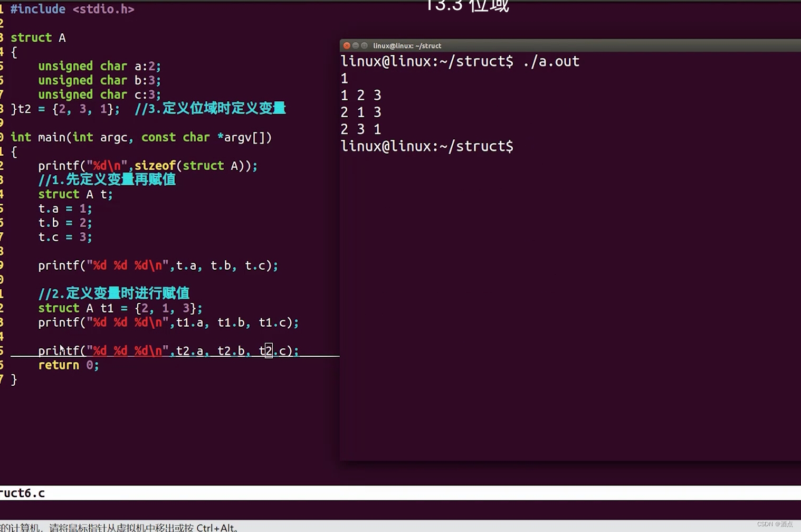Click the comment '//1.先定义变量再赋值'

click(x=107, y=179)
